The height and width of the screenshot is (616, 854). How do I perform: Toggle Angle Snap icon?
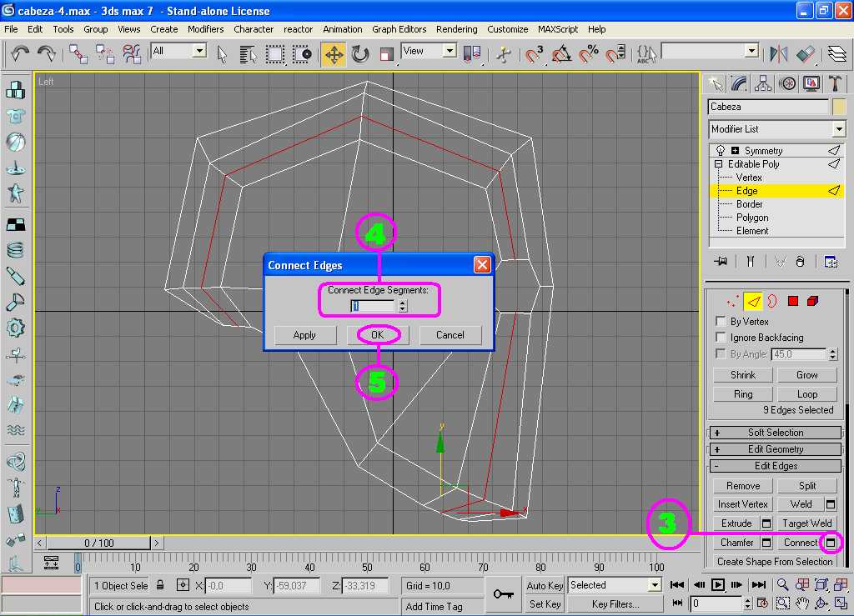point(561,54)
